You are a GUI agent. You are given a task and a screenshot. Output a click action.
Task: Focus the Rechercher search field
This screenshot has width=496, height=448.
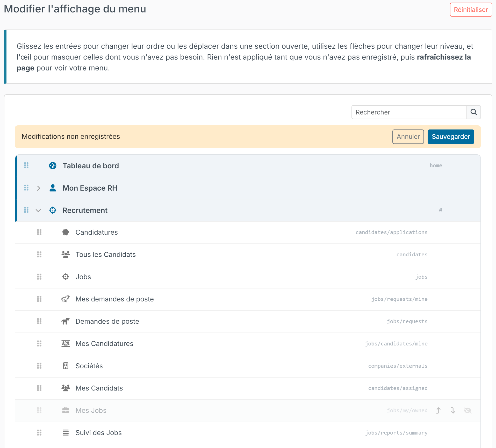click(409, 112)
